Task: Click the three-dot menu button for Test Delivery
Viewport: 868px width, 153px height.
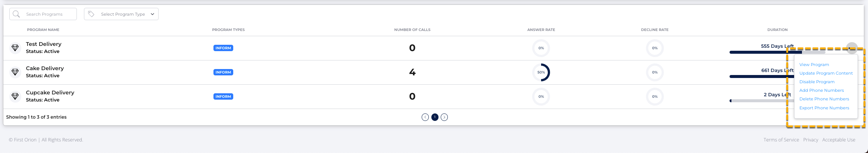Action: (x=852, y=48)
